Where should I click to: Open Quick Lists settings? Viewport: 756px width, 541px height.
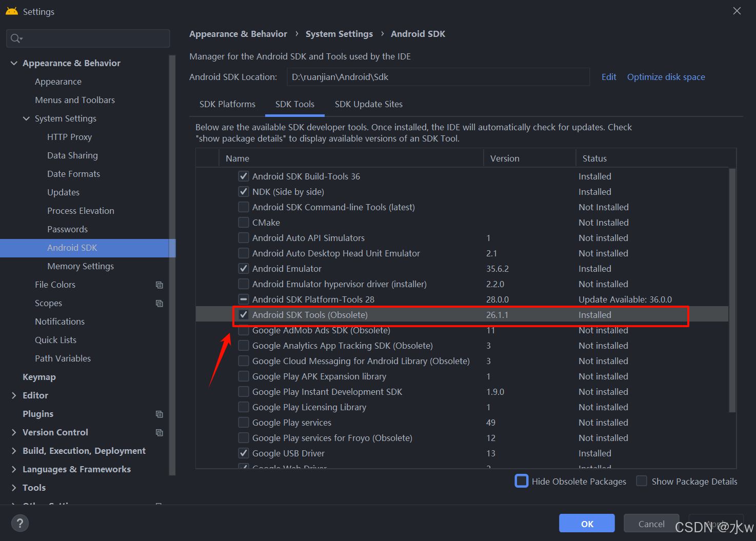point(55,340)
